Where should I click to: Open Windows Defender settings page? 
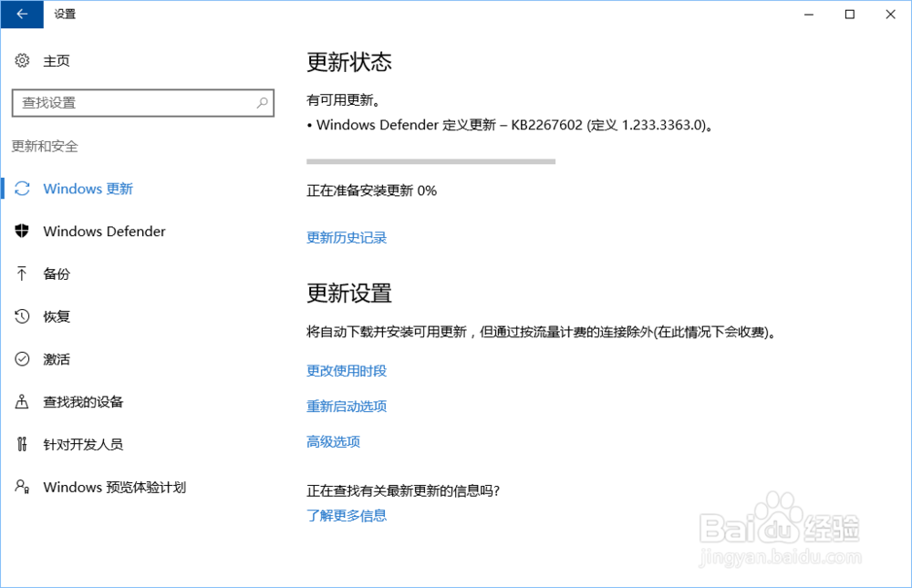point(104,232)
